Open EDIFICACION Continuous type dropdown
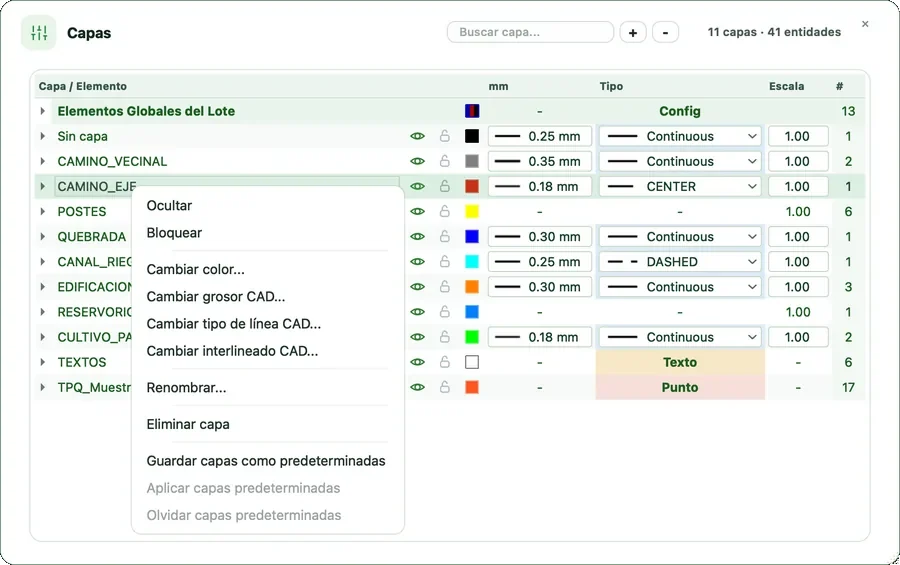The height and width of the screenshot is (565, 900). [x=680, y=287]
